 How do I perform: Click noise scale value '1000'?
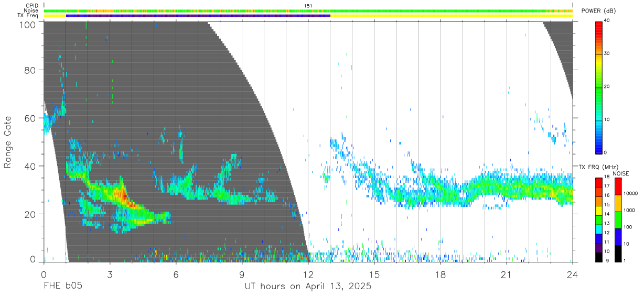tap(629, 210)
